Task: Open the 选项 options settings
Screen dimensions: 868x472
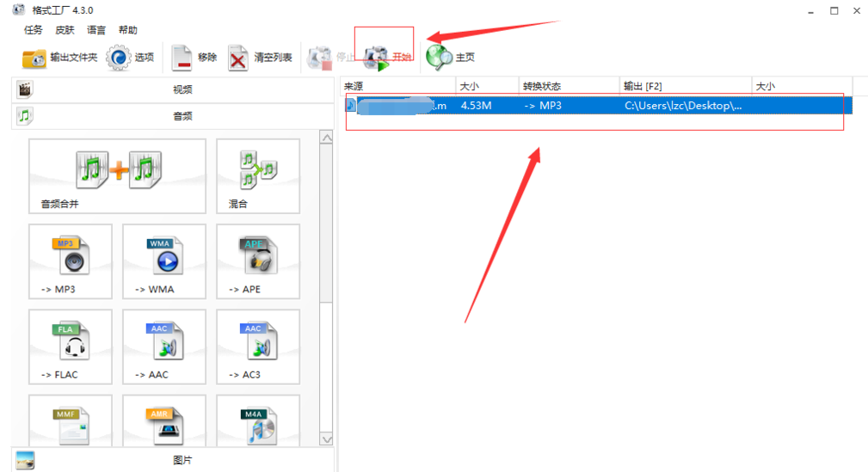Action: [x=130, y=58]
